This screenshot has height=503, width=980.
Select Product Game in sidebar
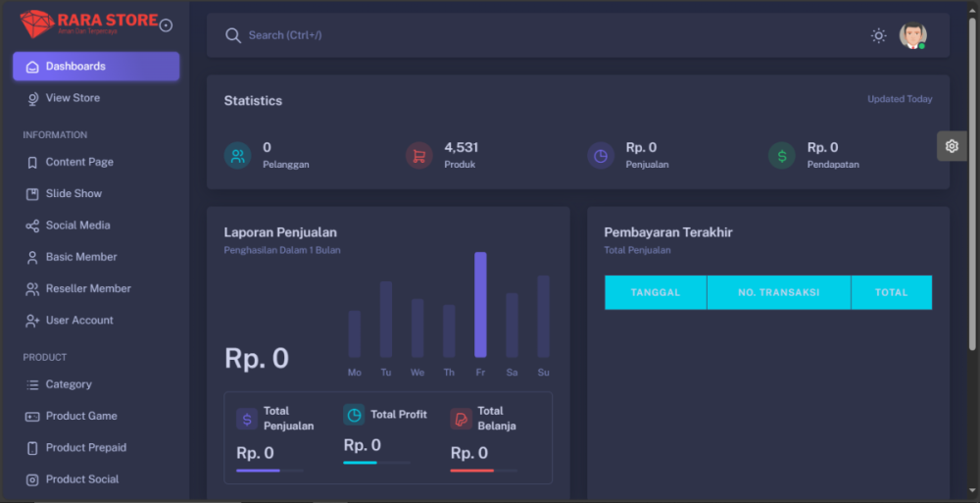pyautogui.click(x=80, y=416)
